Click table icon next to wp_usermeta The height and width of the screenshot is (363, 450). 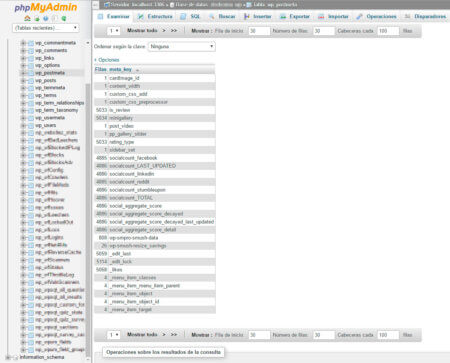point(31,118)
